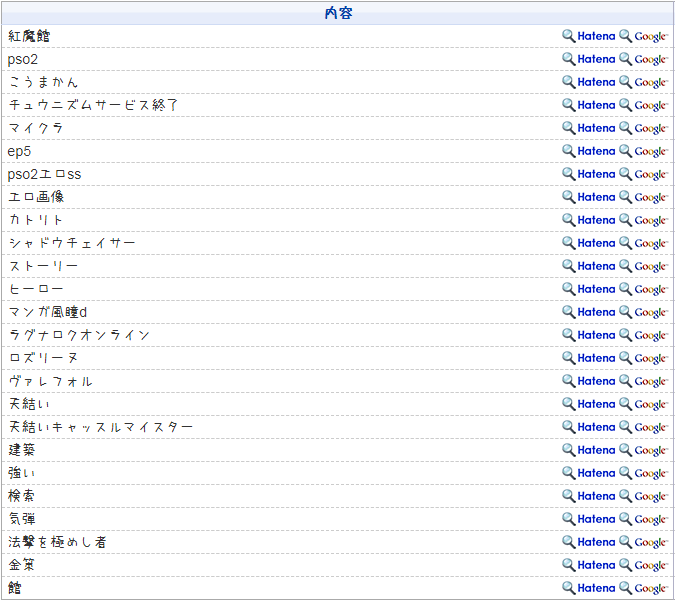Click Hatena icon in last 館 row
This screenshot has width=675, height=602.
point(589,588)
